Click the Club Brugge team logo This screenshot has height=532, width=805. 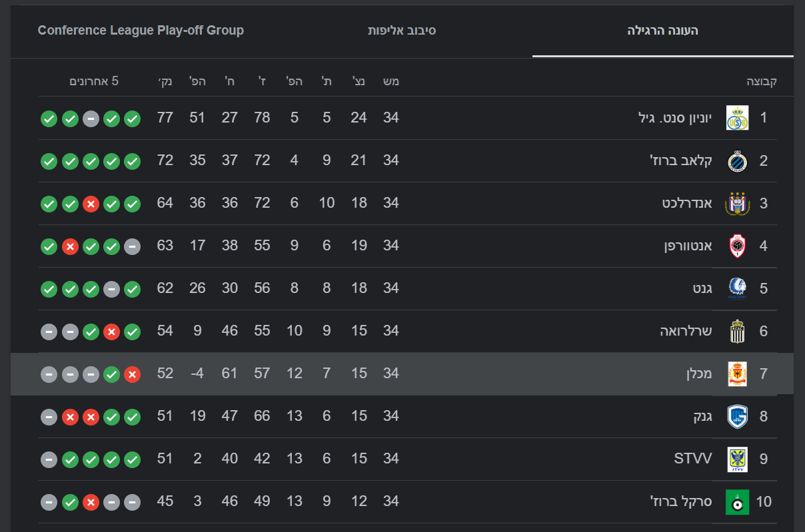coord(737,160)
